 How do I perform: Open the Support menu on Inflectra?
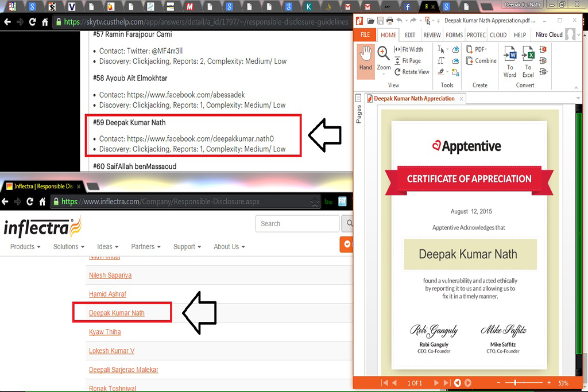(187, 247)
